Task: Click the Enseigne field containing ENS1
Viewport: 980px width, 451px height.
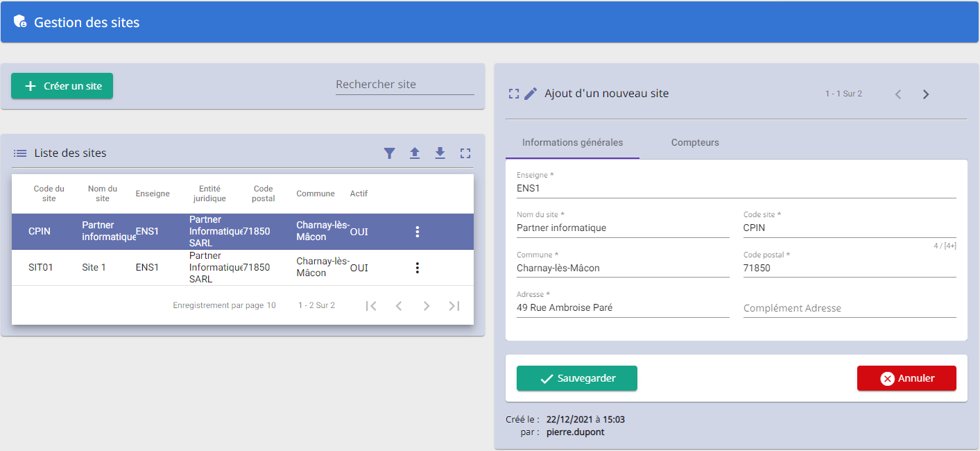Action: coord(737,185)
